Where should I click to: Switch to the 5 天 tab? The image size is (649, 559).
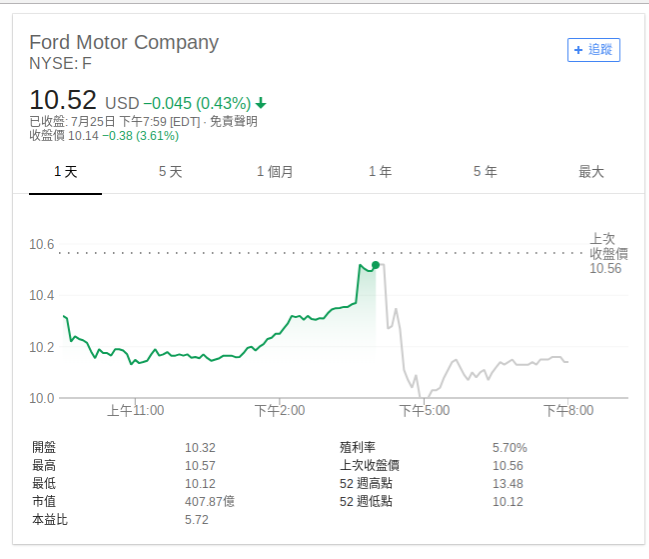[171, 171]
